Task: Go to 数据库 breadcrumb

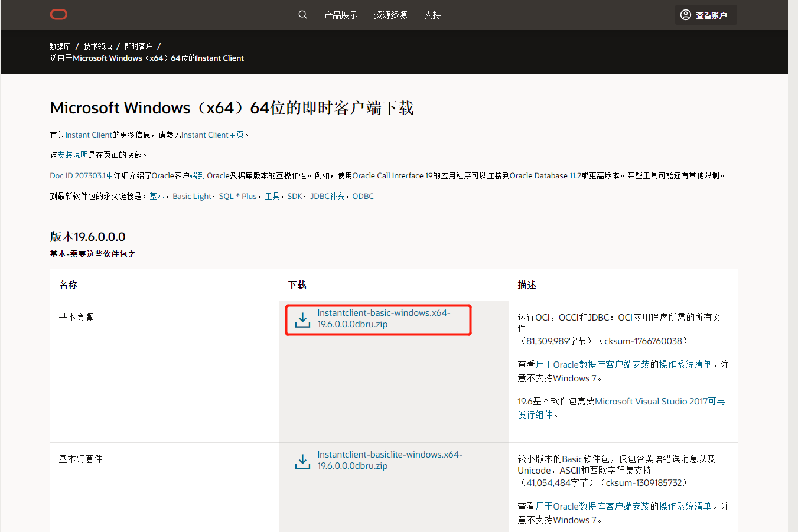Action: point(60,46)
